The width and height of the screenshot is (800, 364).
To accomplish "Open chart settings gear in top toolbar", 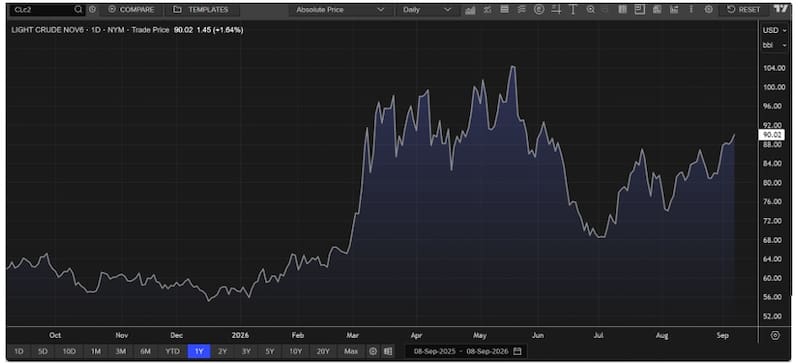I will 708,10.
